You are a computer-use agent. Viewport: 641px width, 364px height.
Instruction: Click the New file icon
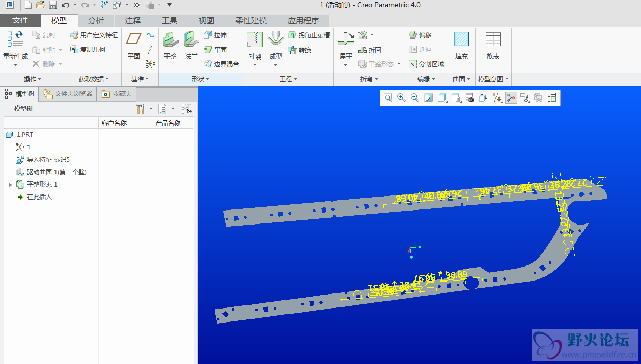click(28, 5)
